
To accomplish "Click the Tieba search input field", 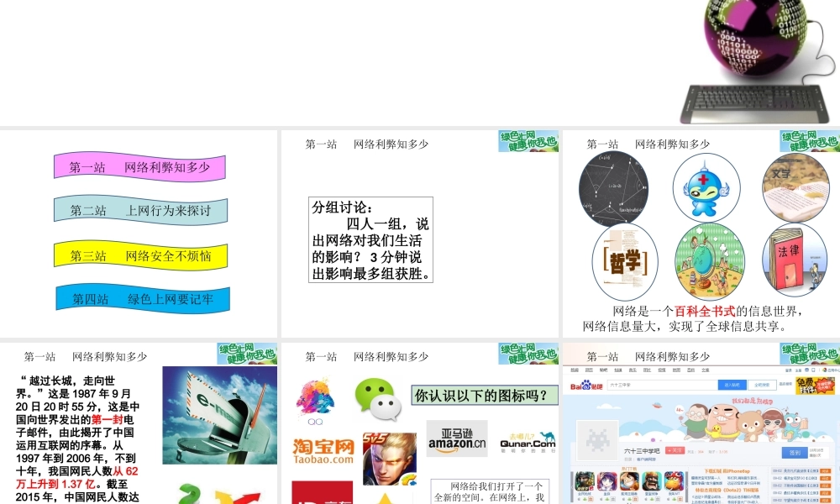I will point(663,385).
